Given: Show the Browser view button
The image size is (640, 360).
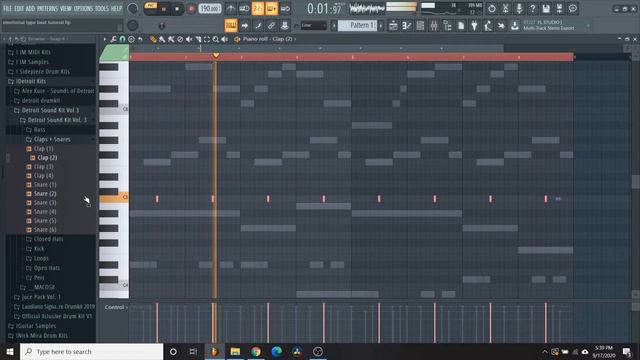Looking at the screenshot, I should 447,26.
